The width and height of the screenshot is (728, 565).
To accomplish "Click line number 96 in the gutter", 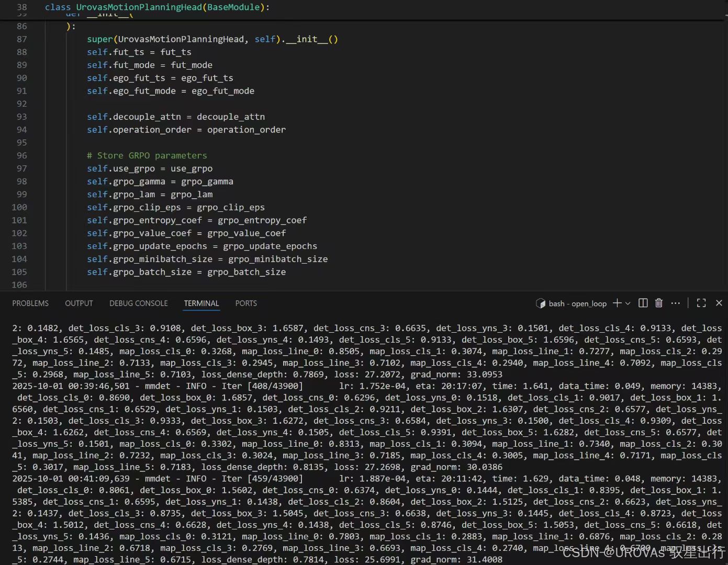I will tap(21, 155).
